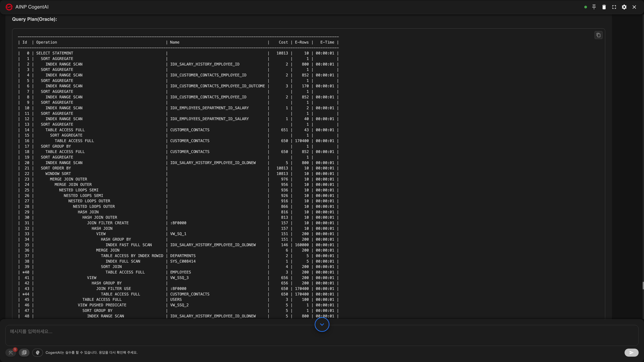644x362 pixels.
Task: Click 'SORT ORDER BY' operation in row 21
Action: [56, 168]
